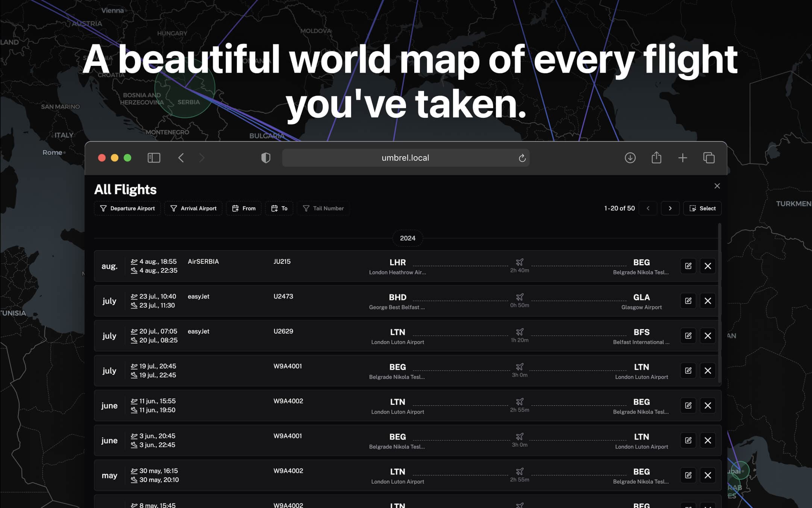
Task: Edit the AirSERBIA JU215 flight entry
Action: pyautogui.click(x=688, y=266)
